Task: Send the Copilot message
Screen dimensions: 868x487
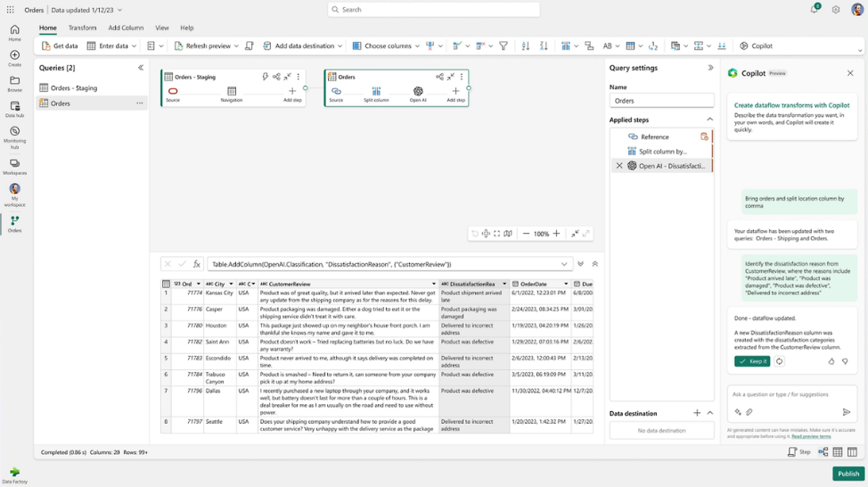Action: coord(846,412)
